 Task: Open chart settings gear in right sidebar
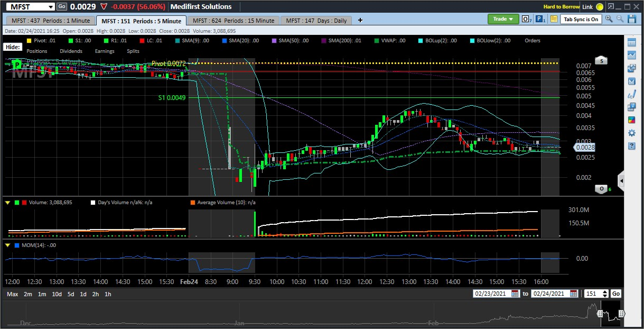[x=631, y=133]
